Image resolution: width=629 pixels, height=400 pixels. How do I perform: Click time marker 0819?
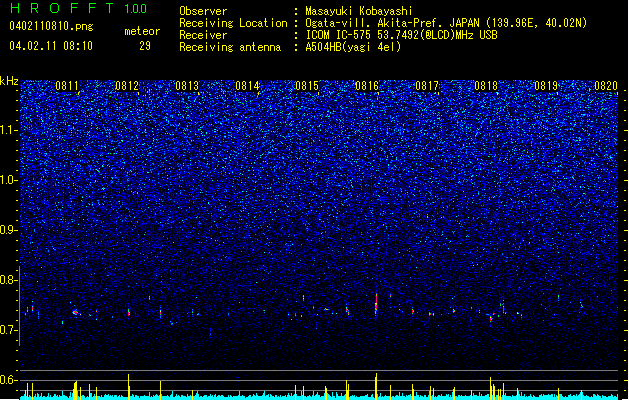[x=546, y=86]
